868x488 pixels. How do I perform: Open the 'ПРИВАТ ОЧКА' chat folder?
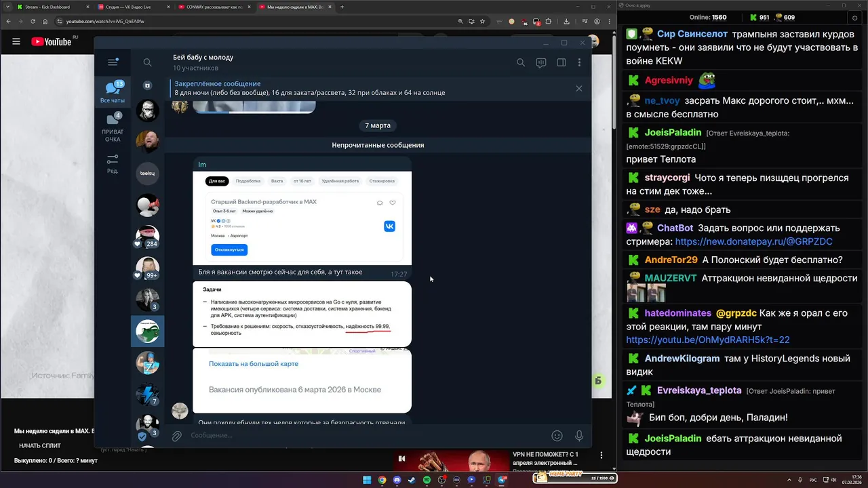click(x=113, y=127)
